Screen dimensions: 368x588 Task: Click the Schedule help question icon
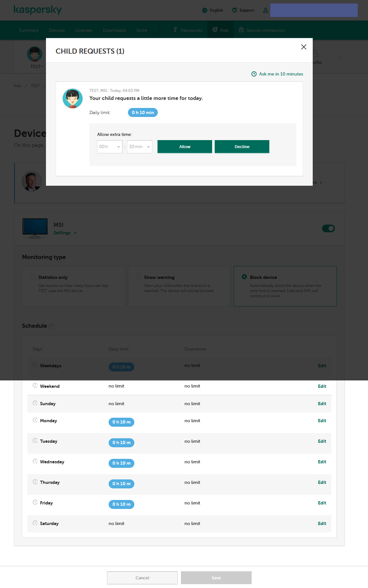pos(51,326)
